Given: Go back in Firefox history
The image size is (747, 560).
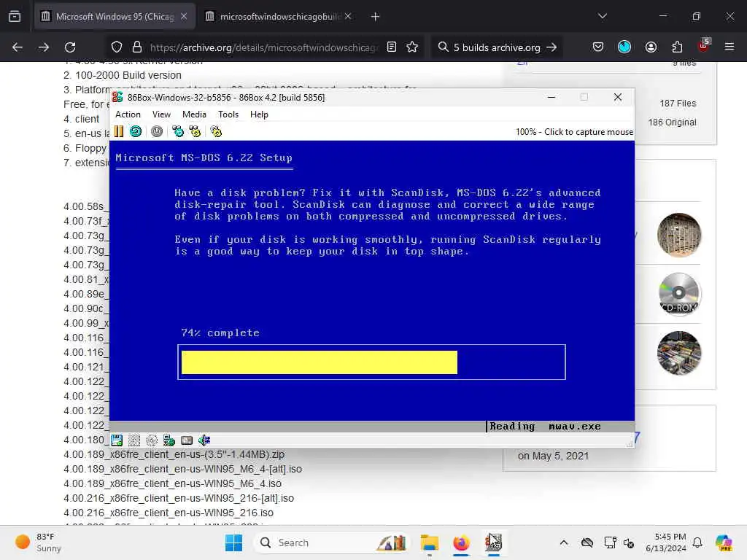Looking at the screenshot, I should pyautogui.click(x=18, y=47).
